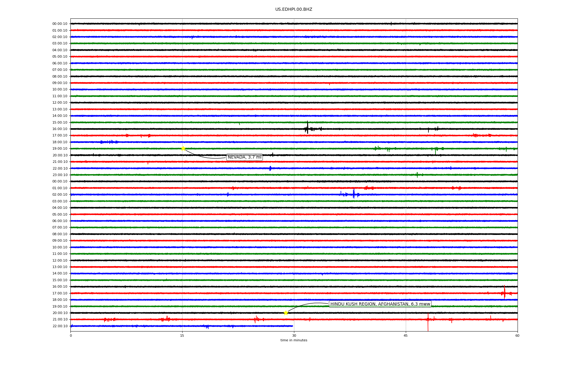The width and height of the screenshot is (588, 368).
Task: Click the NEVADA, 3.7 ml annotation label
Action: pyautogui.click(x=244, y=157)
